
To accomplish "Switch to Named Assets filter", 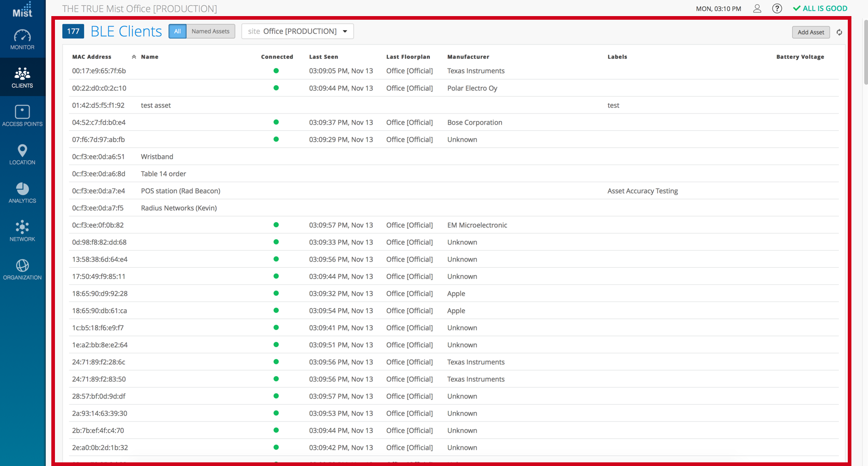I will point(210,31).
